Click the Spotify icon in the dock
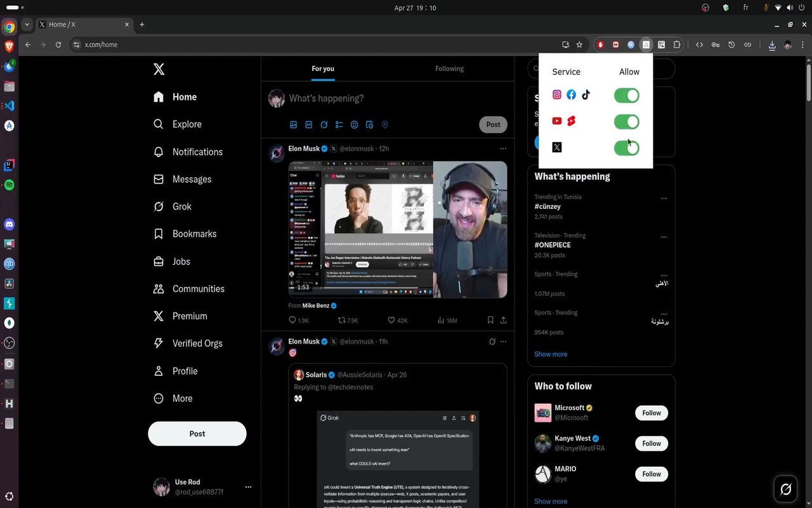This screenshot has height=508, width=812. point(9,185)
